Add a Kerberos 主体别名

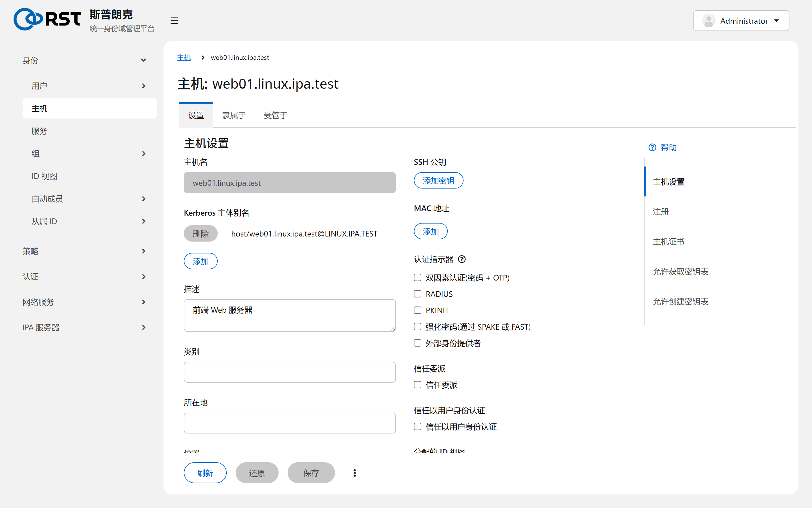click(201, 261)
